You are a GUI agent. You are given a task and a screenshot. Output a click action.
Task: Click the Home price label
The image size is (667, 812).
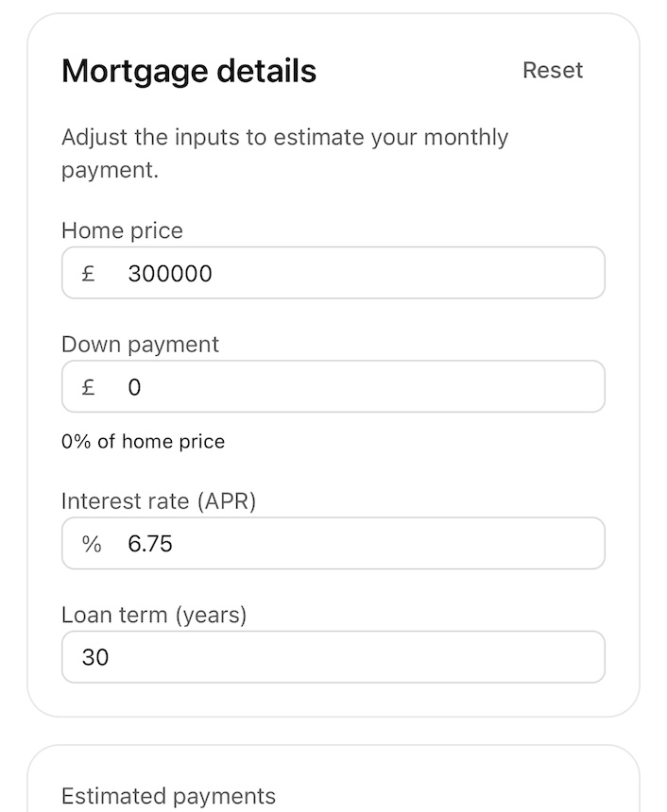point(122,231)
